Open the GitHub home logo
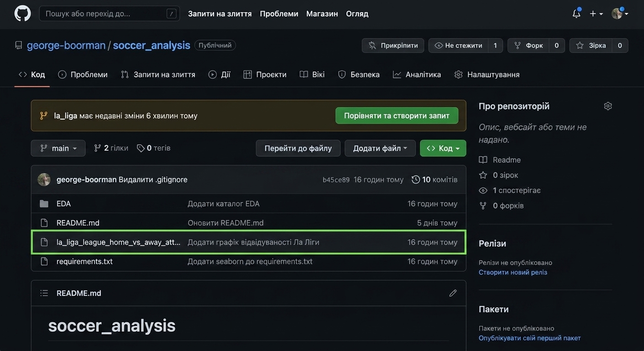The image size is (644, 351). (22, 14)
